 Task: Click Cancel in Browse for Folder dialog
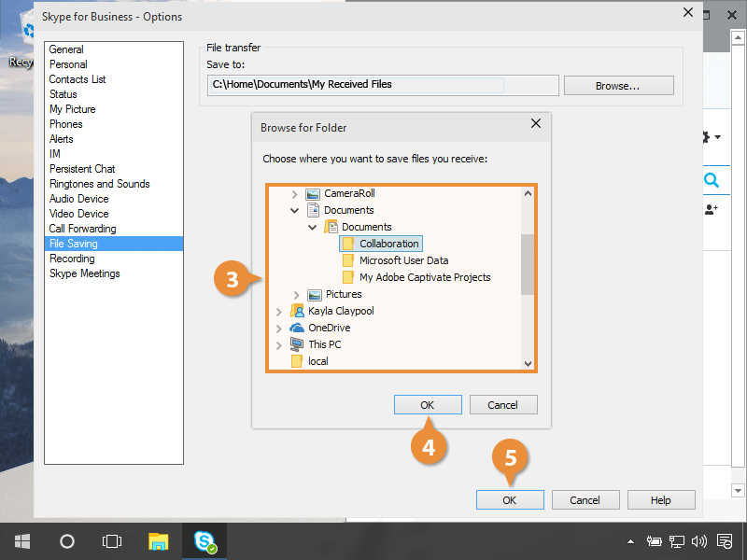coord(503,405)
